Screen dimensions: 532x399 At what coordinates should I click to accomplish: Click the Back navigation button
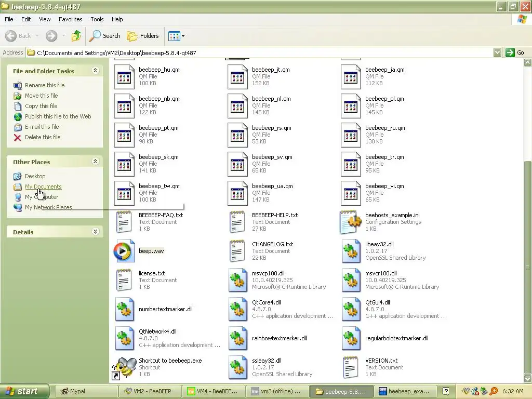point(18,36)
